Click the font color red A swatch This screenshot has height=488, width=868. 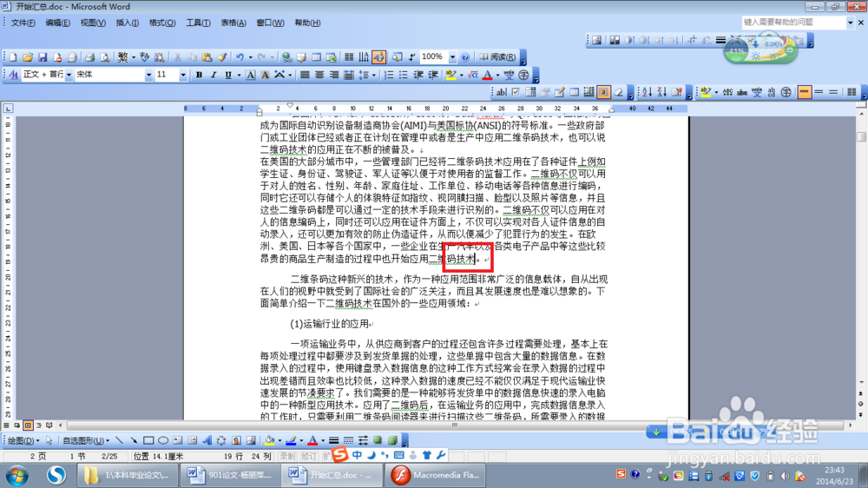[487, 75]
